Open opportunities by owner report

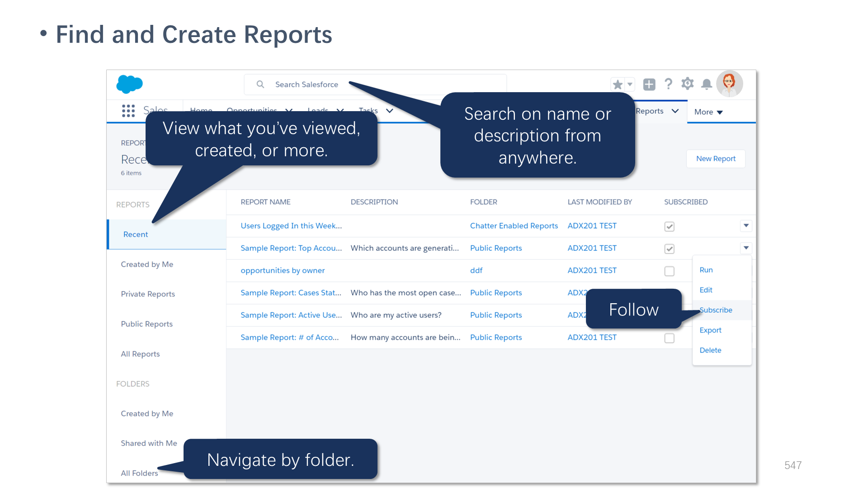[x=283, y=270]
